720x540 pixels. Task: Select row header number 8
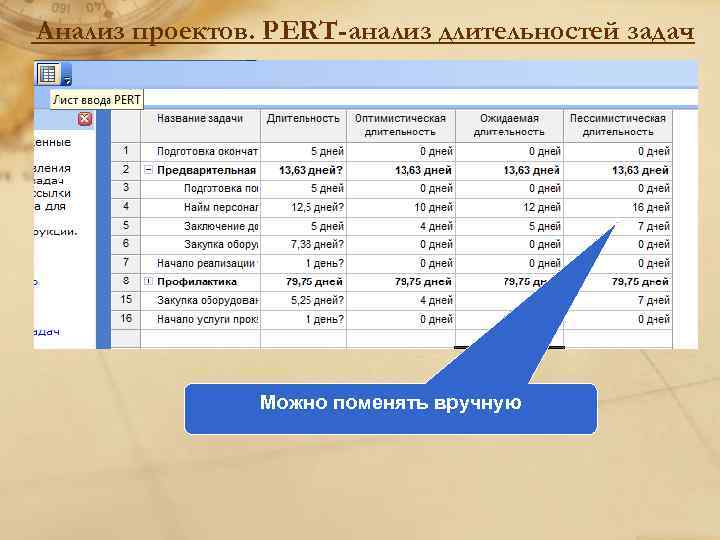[x=126, y=281]
